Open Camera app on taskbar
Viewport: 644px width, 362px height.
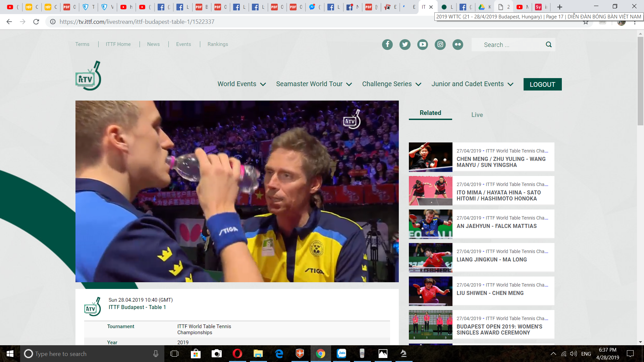(217, 354)
